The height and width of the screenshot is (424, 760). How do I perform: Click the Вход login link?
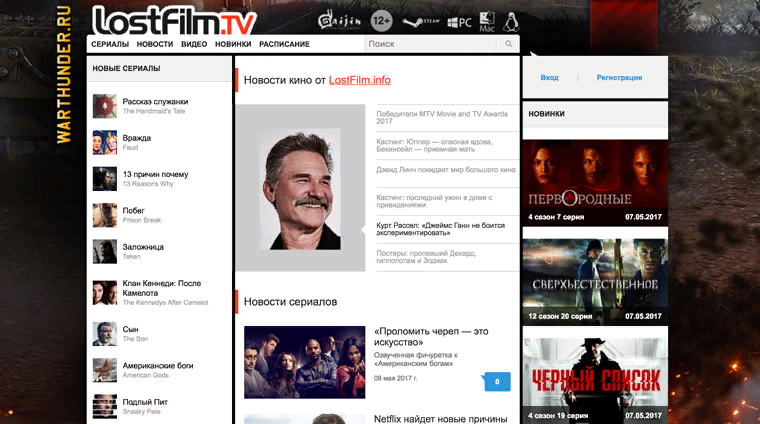pyautogui.click(x=549, y=78)
